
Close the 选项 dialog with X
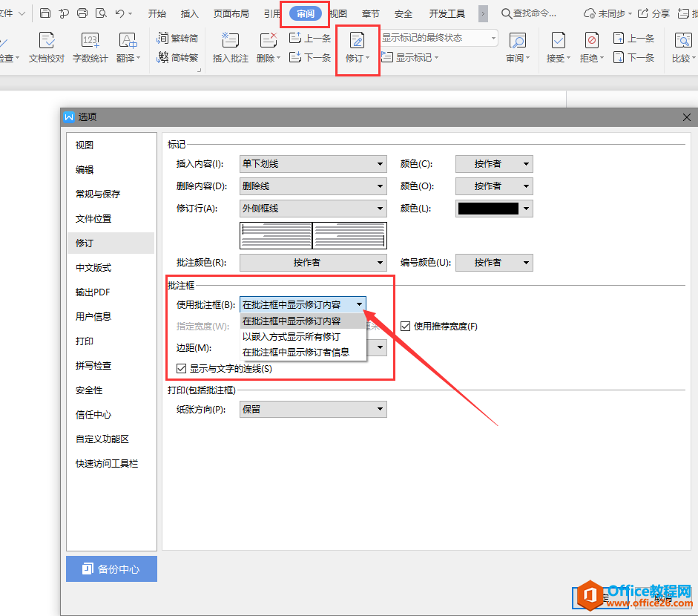click(x=686, y=117)
